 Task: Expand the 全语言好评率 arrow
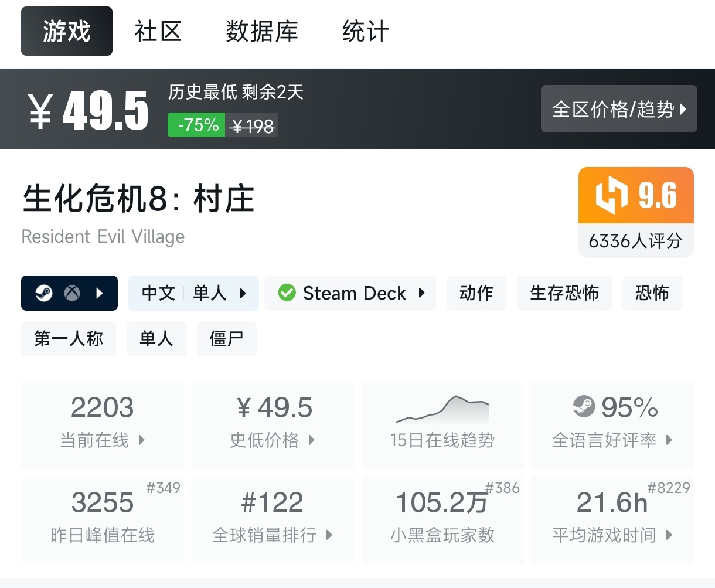pyautogui.click(x=669, y=440)
